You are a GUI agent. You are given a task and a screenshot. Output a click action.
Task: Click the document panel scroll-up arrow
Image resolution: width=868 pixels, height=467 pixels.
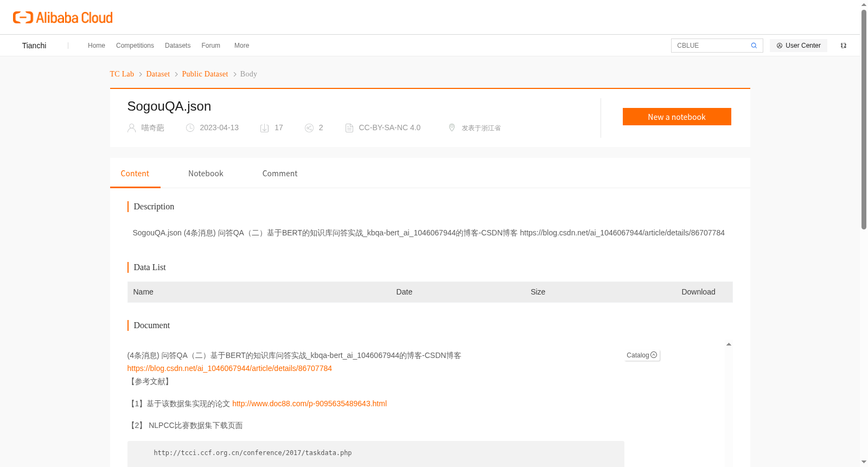point(729,344)
